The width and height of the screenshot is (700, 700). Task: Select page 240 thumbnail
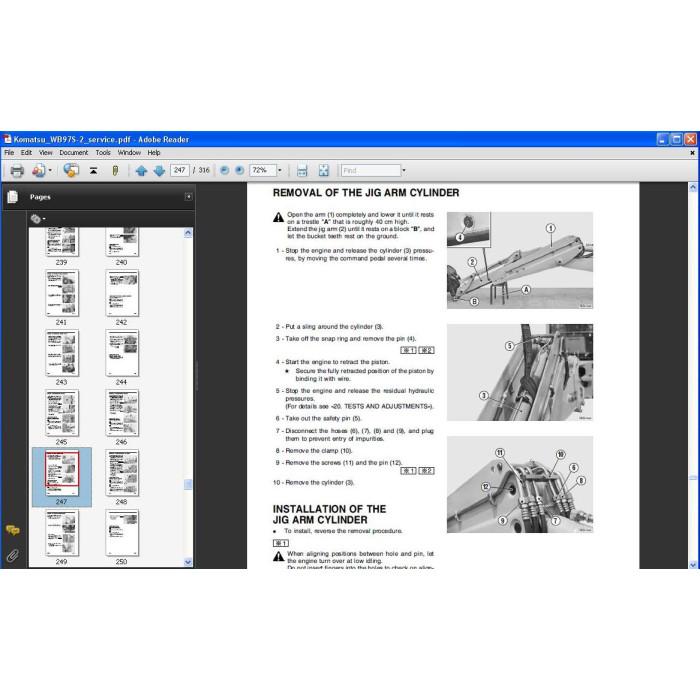point(122,242)
